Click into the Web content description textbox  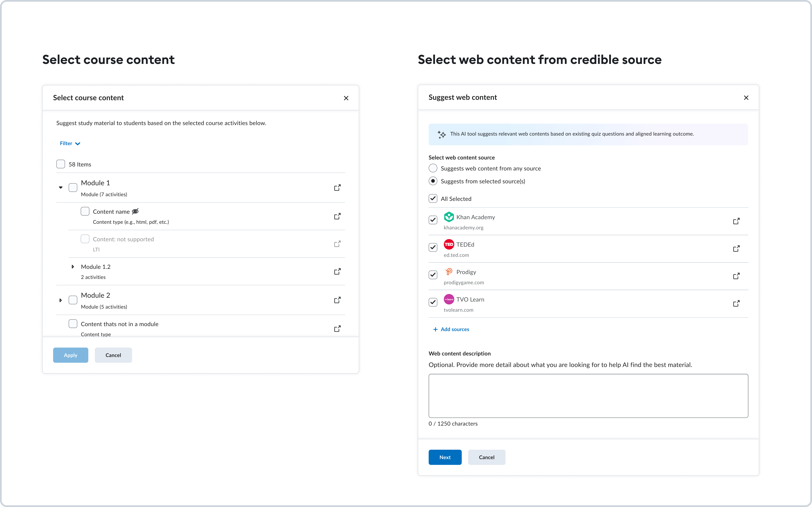(588, 396)
